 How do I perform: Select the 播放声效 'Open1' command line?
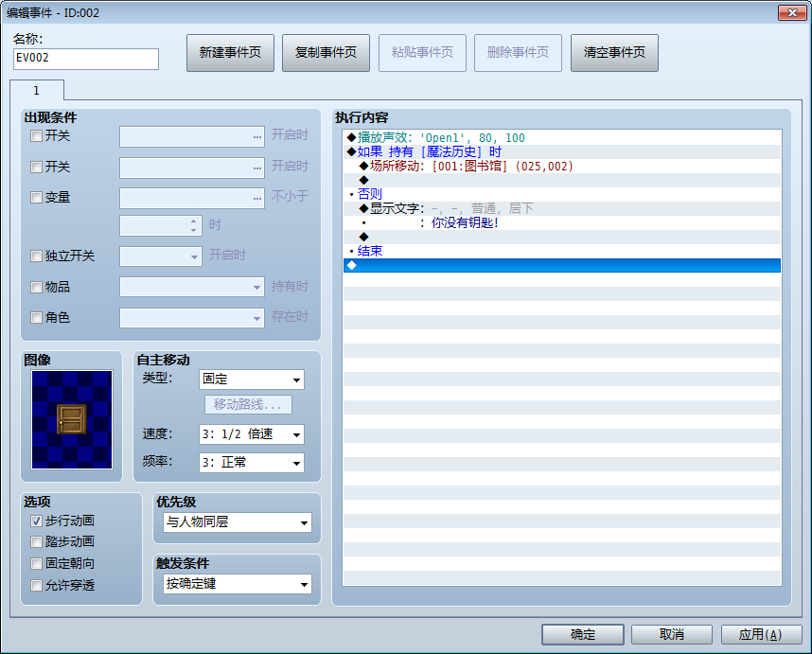[562, 138]
